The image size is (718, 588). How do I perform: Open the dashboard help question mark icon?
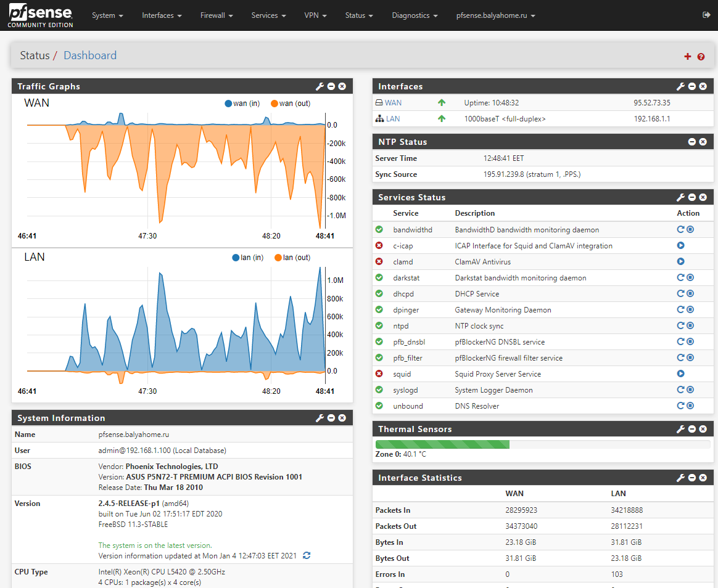701,57
